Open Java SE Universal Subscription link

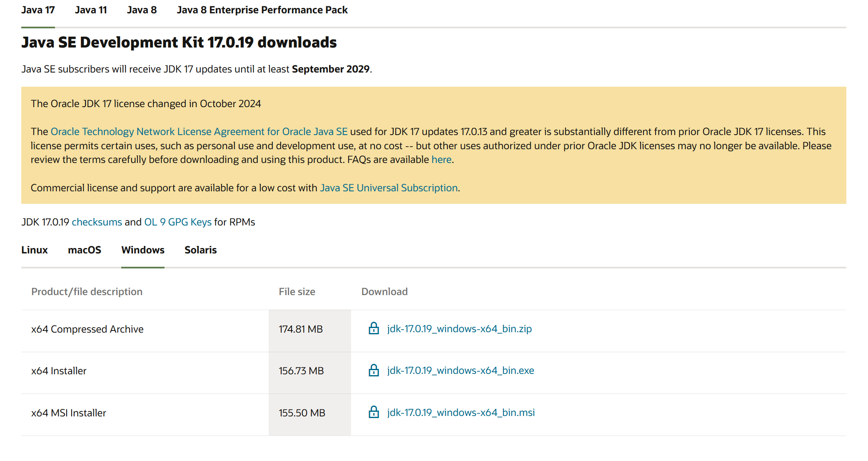point(389,188)
